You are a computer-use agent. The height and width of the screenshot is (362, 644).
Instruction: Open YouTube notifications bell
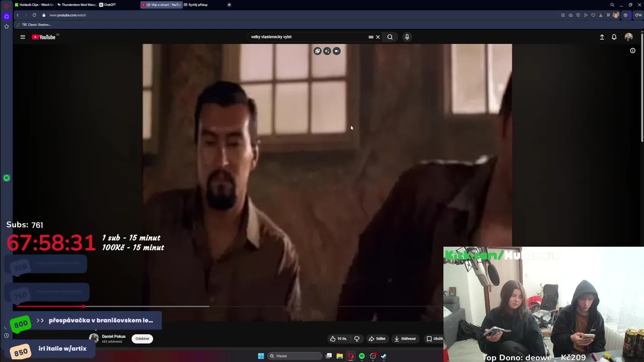pyautogui.click(x=614, y=37)
